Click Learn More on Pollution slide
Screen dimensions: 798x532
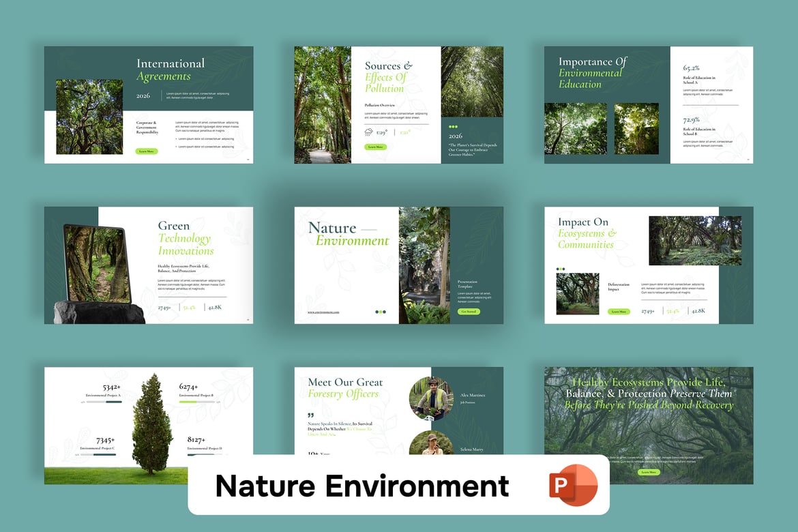(376, 147)
